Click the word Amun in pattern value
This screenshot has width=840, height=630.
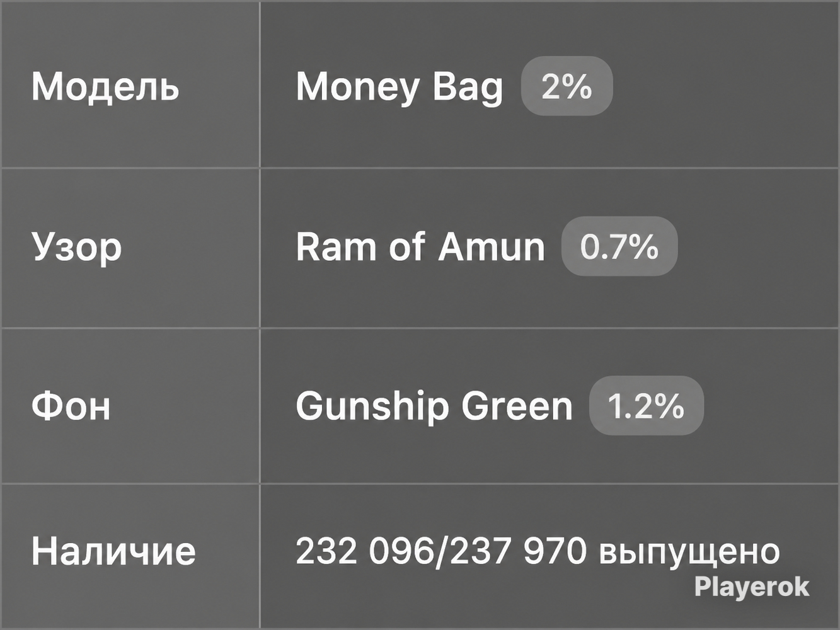point(492,246)
